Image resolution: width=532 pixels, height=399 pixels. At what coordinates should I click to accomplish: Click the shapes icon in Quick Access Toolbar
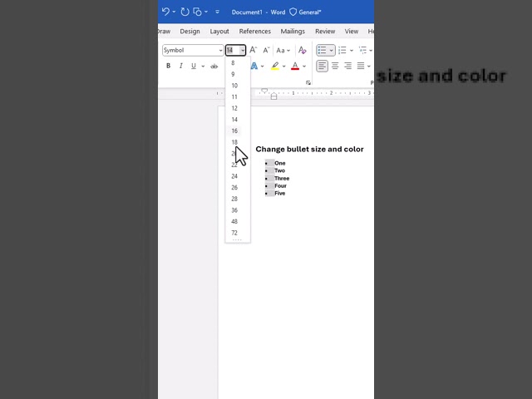point(197,12)
